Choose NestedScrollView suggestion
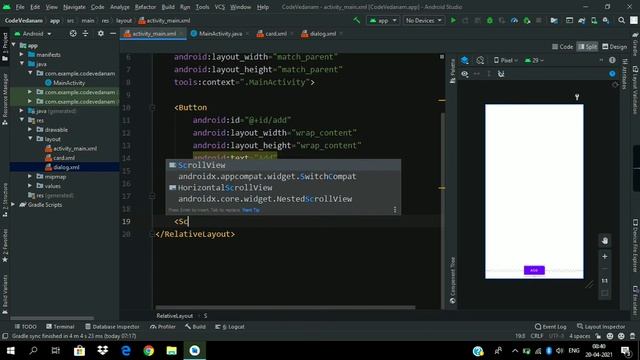 pyautogui.click(x=283, y=199)
